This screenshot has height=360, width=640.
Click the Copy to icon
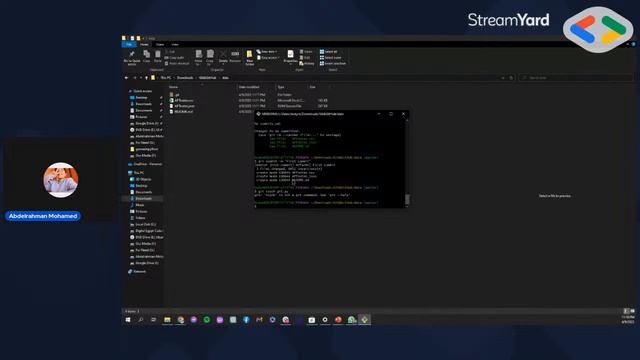[210, 57]
